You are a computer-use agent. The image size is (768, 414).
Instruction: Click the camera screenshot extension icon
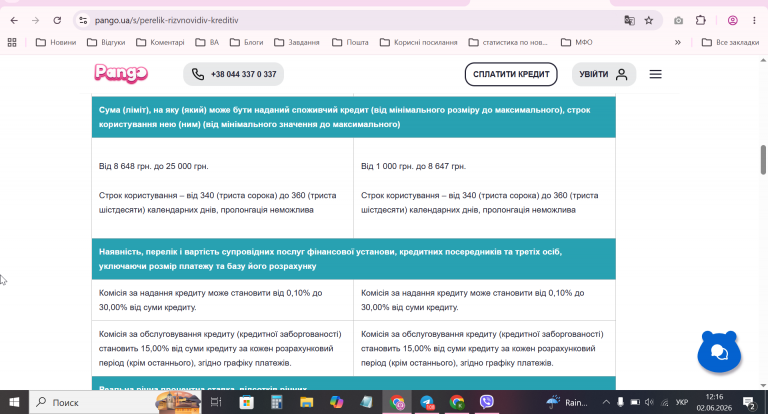pyautogui.click(x=678, y=20)
